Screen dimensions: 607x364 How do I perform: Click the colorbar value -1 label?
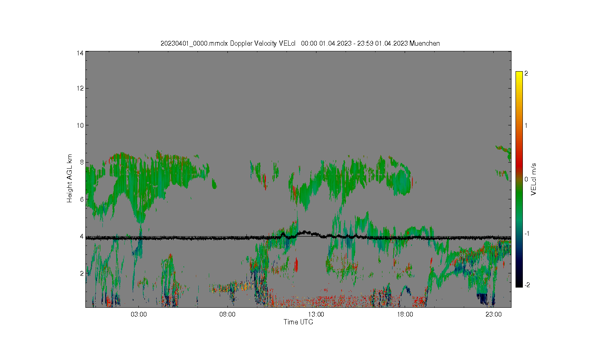pyautogui.click(x=526, y=234)
